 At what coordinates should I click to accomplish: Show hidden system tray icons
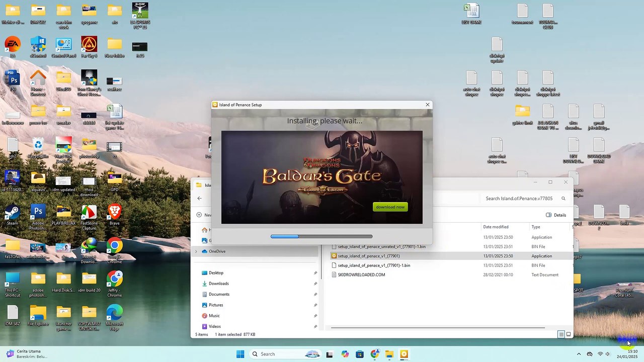(x=579, y=354)
